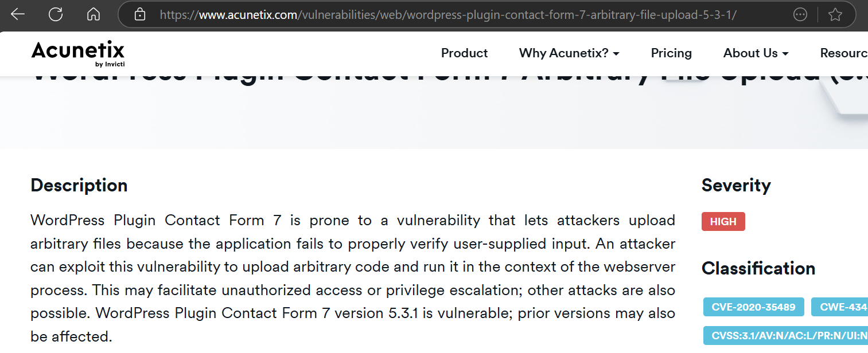The image size is (868, 353).
Task: Click the CVSS:3.1 vector tag
Action: pyautogui.click(x=785, y=335)
